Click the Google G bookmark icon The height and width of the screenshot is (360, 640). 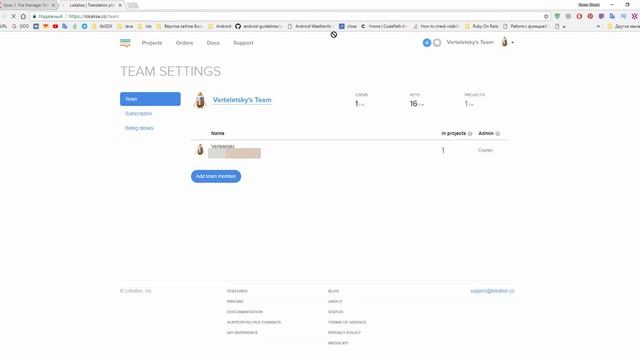click(14, 26)
